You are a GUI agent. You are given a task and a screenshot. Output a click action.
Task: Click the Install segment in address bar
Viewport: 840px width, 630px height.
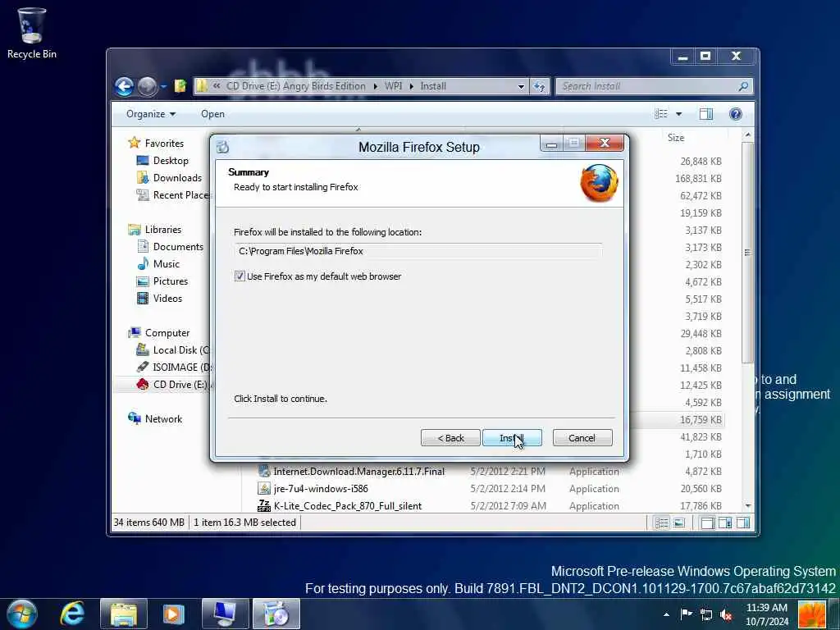click(433, 86)
